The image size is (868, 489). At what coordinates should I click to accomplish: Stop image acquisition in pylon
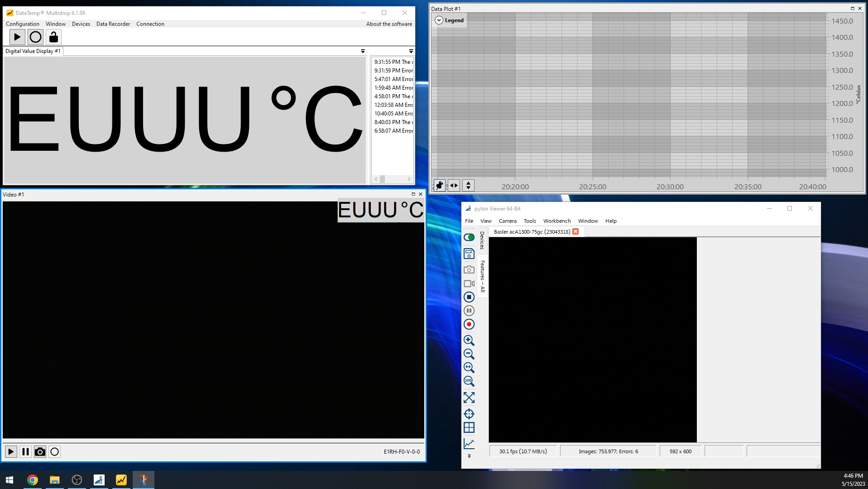469,297
